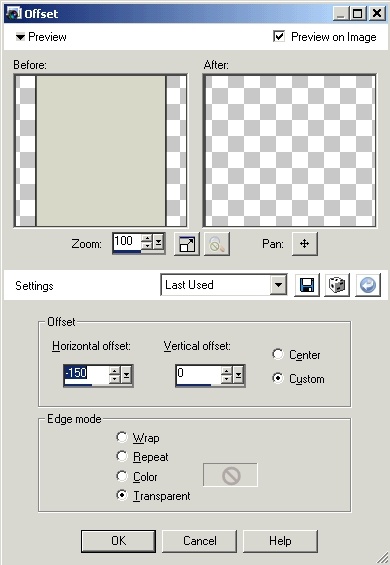Toggle the Preview on Image checkbox
This screenshot has height=565, width=390.
(279, 36)
